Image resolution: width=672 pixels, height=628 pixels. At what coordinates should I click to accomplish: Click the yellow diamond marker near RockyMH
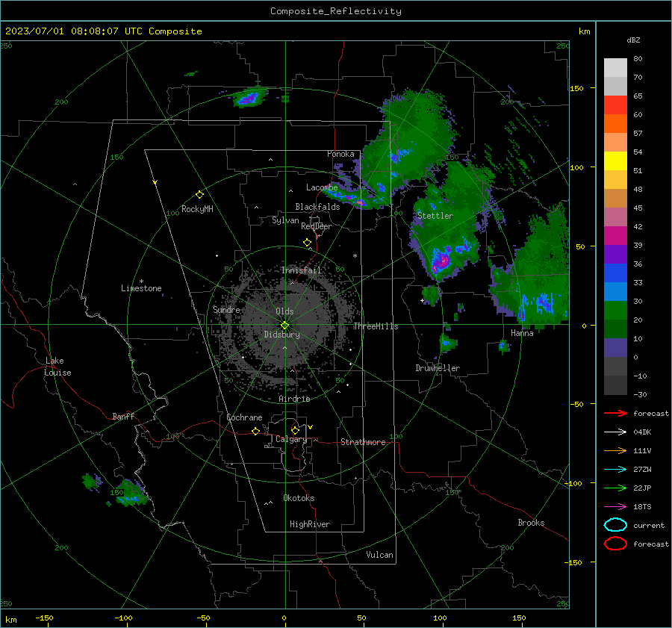(x=199, y=195)
